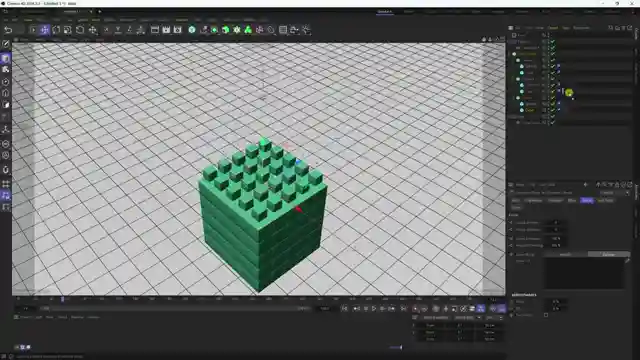Click the red Record keyframe button
The width and height of the screenshot is (640, 360).
point(415,309)
